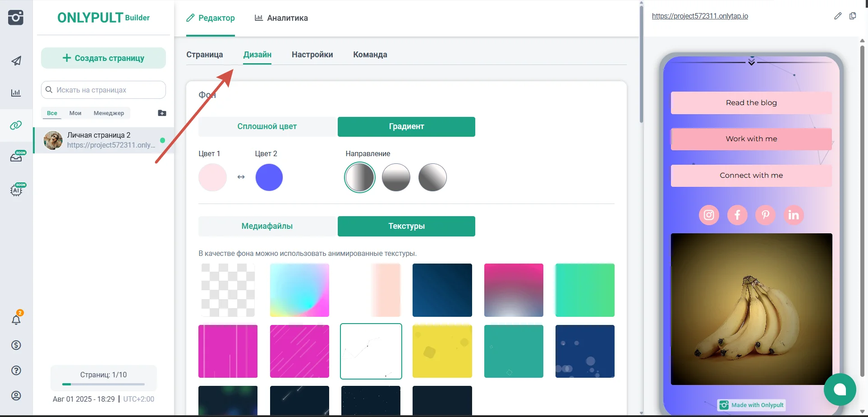This screenshot has height=417, width=868.
Task: Select the peach stripe texture
Action: click(371, 290)
